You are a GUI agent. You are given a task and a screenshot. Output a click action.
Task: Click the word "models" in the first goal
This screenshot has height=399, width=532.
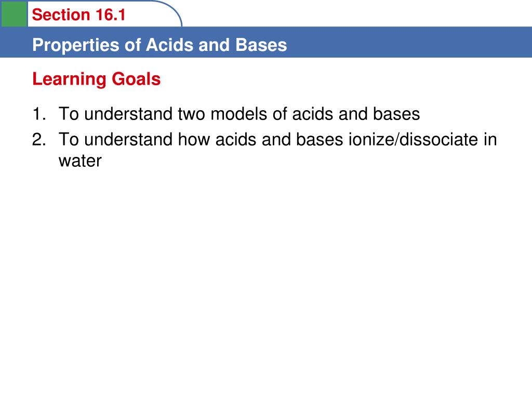point(239,114)
